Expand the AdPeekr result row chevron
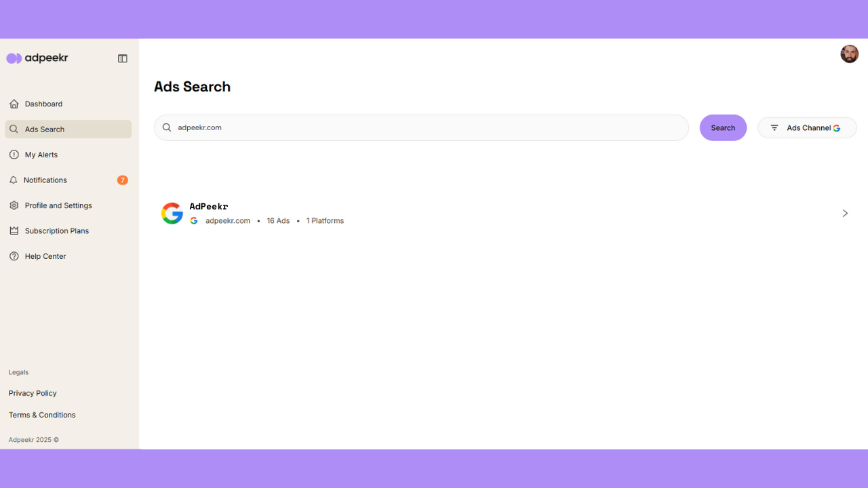The height and width of the screenshot is (488, 868). pyautogui.click(x=845, y=213)
